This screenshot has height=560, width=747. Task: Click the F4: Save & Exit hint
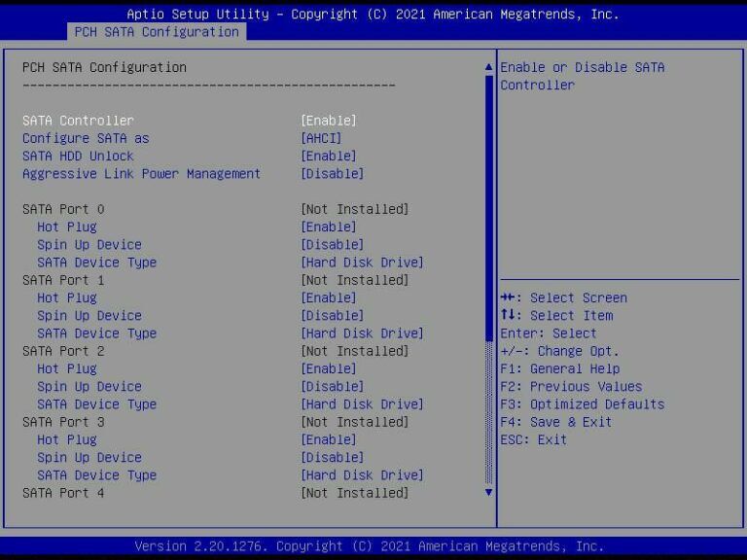click(x=556, y=422)
